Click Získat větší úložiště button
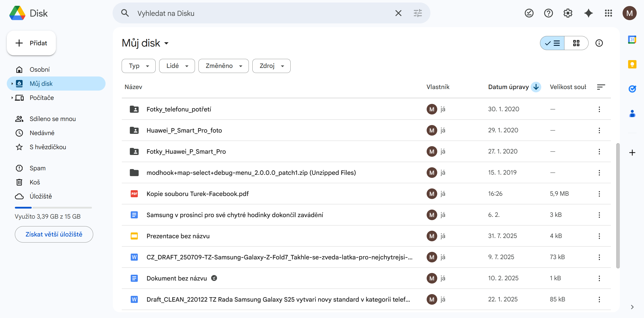This screenshot has height=318, width=644. tap(54, 234)
